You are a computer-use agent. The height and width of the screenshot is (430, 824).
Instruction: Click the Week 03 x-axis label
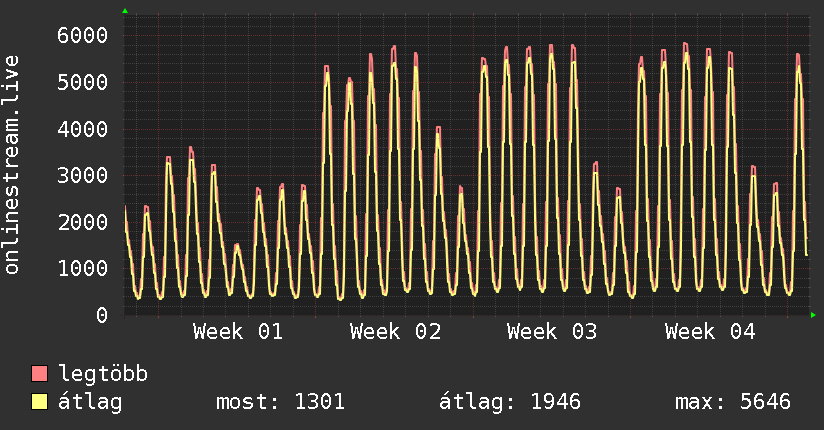click(552, 332)
